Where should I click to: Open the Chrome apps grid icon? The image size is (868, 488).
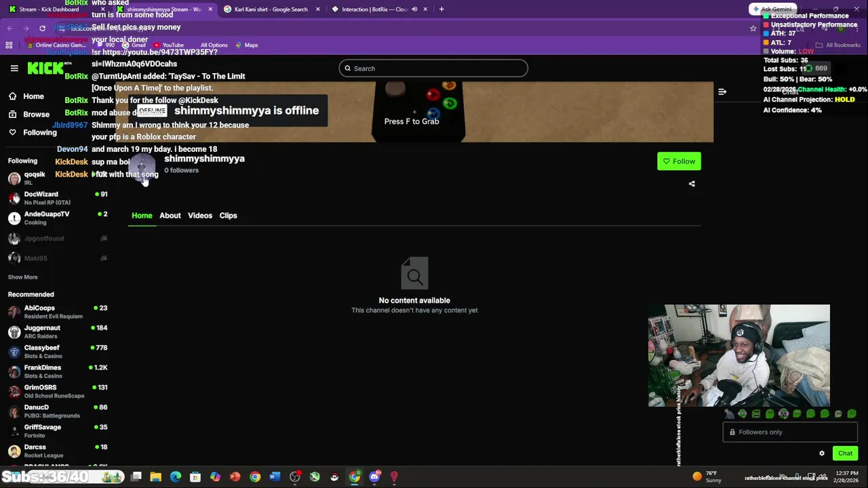(x=9, y=45)
